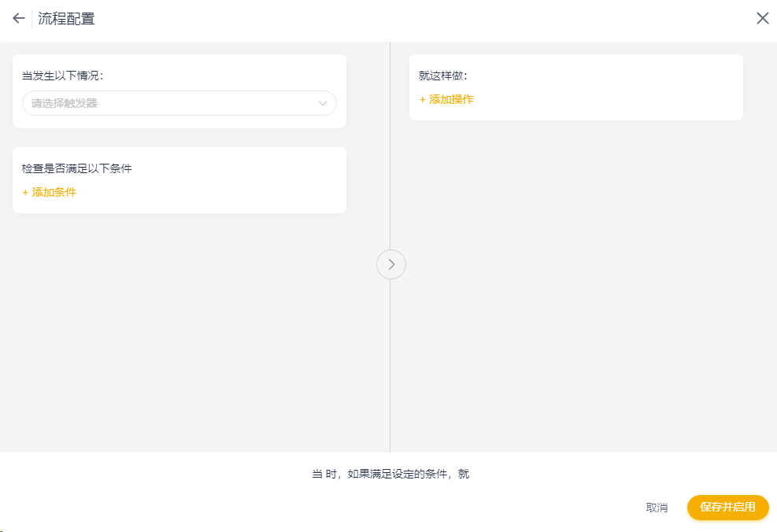Click the 取消 button
Image resolution: width=777 pixels, height=532 pixels.
tap(657, 508)
